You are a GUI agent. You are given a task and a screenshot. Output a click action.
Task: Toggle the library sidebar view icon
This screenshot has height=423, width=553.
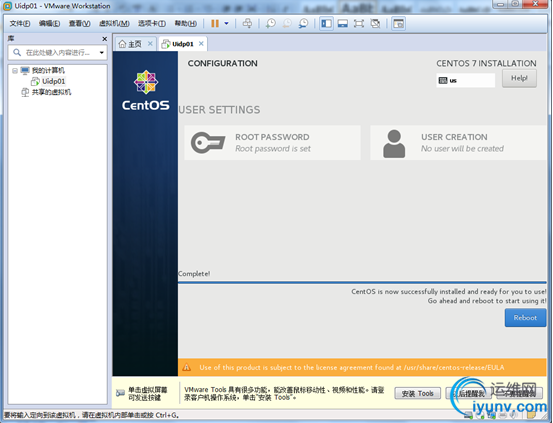point(326,23)
